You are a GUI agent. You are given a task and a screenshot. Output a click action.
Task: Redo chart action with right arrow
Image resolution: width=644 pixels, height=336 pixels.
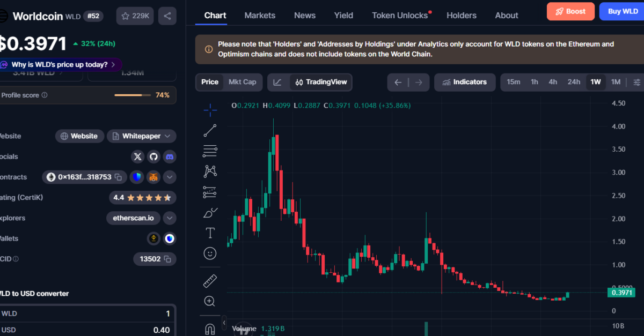(419, 82)
